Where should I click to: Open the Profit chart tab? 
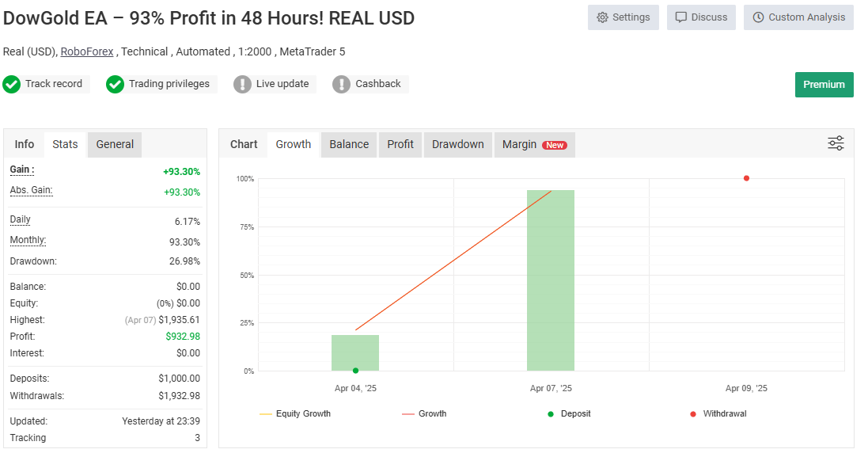[400, 145]
